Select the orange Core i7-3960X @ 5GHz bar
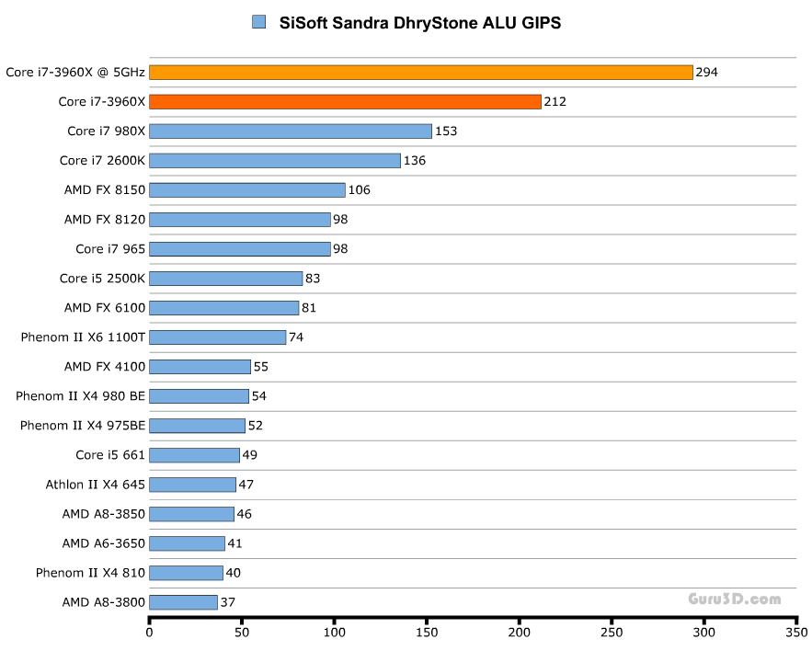This screenshot has height=651, width=812. coord(420,73)
